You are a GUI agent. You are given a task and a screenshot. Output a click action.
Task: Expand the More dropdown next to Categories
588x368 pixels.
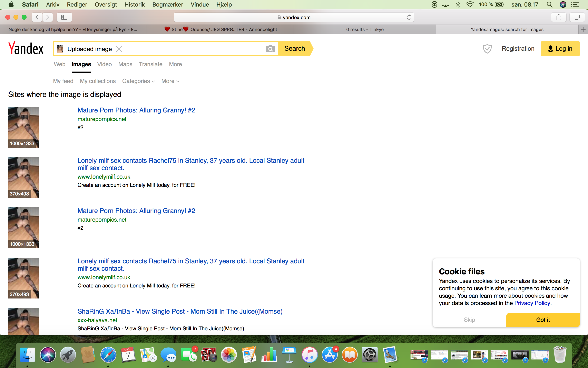pos(170,81)
